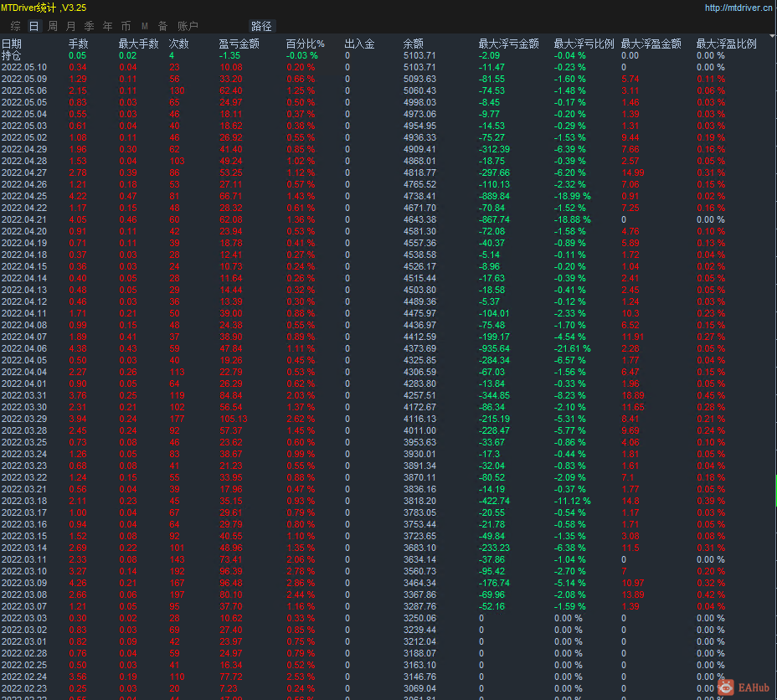Click the 2.86 % percentage cell

301,583
